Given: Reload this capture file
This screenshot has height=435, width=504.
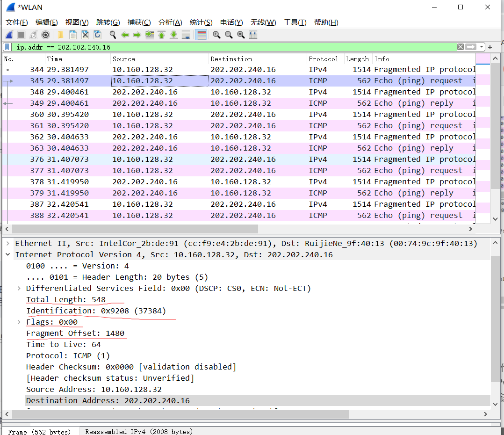Looking at the screenshot, I should pos(97,35).
